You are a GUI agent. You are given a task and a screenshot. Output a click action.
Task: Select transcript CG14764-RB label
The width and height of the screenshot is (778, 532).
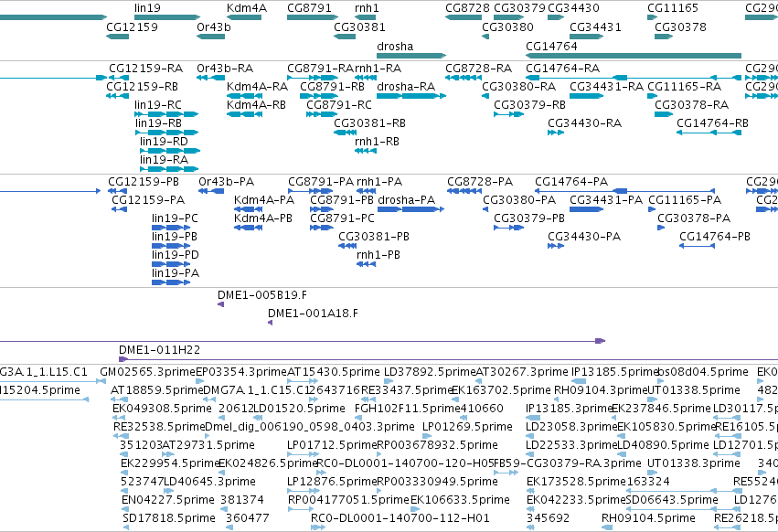(x=712, y=123)
